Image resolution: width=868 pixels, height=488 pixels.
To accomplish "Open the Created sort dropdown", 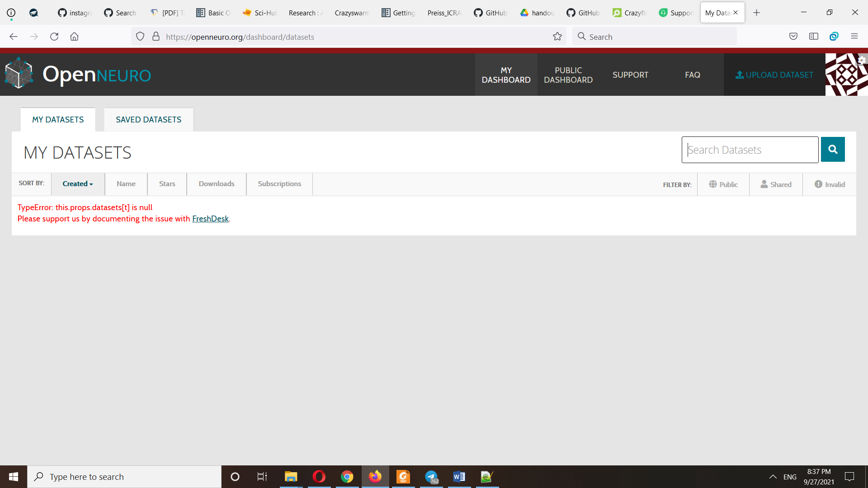I will coord(77,183).
